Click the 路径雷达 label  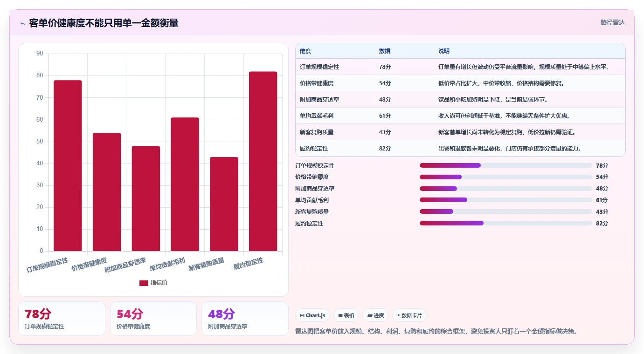[612, 22]
